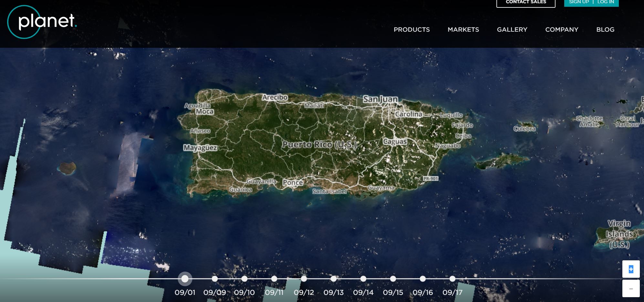This screenshot has width=644, height=302.
Task: Click the Puerto Rico (U.S.) label
Action: (320, 144)
